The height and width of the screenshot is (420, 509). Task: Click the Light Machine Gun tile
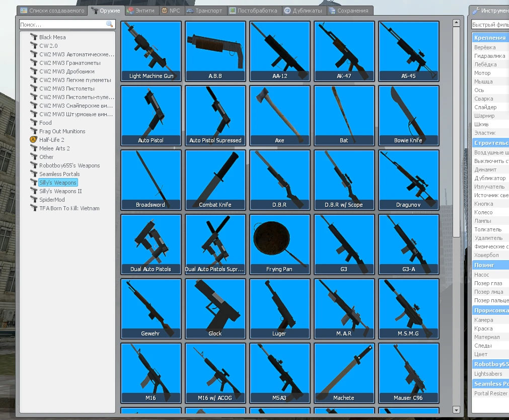point(151,51)
